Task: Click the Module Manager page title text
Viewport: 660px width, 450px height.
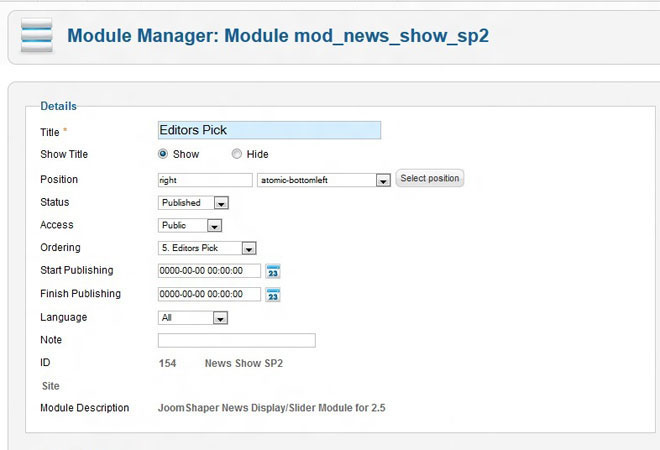Action: (278, 37)
